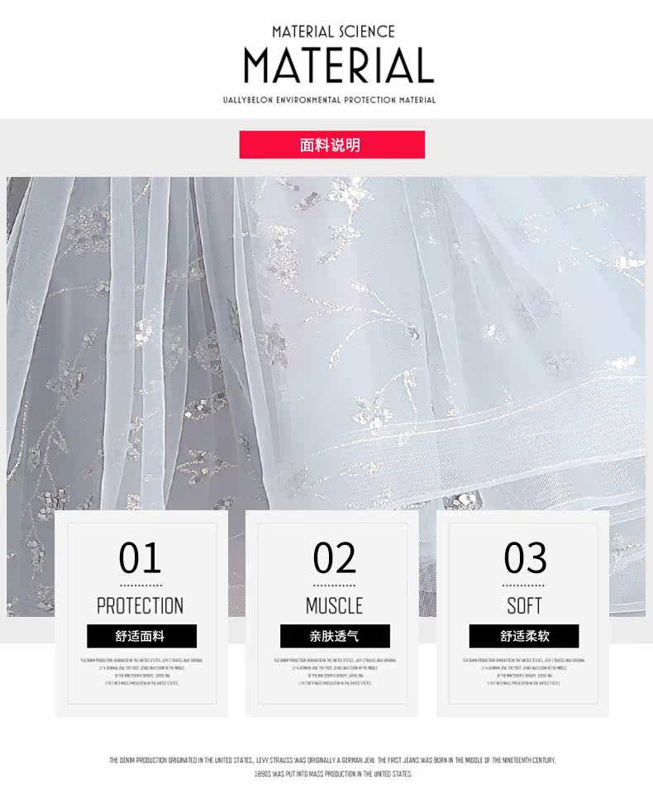Image resolution: width=653 pixels, height=812 pixels.
Task: Click the denim production footer paragraph
Action: click(x=332, y=767)
